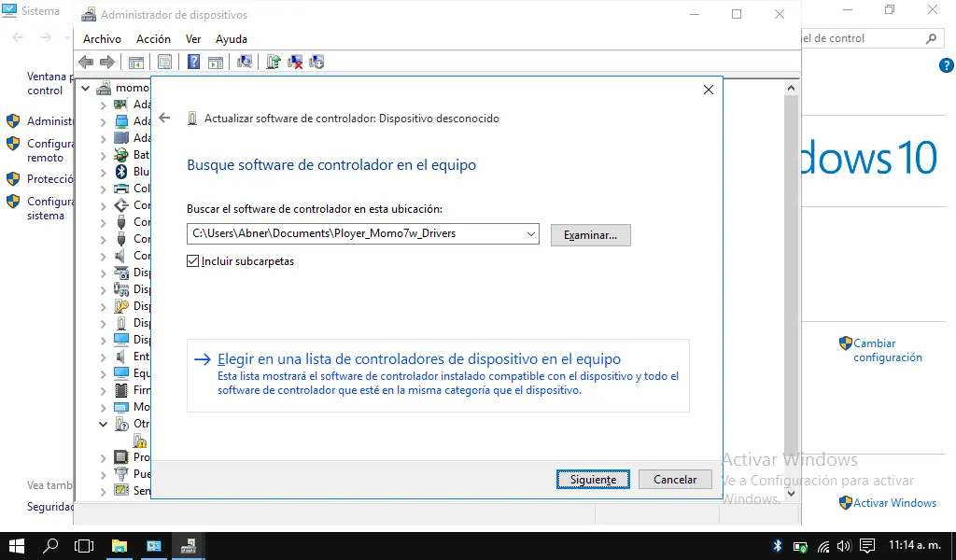
Task: Open help via the blue question mark in System window
Action: pos(947,66)
